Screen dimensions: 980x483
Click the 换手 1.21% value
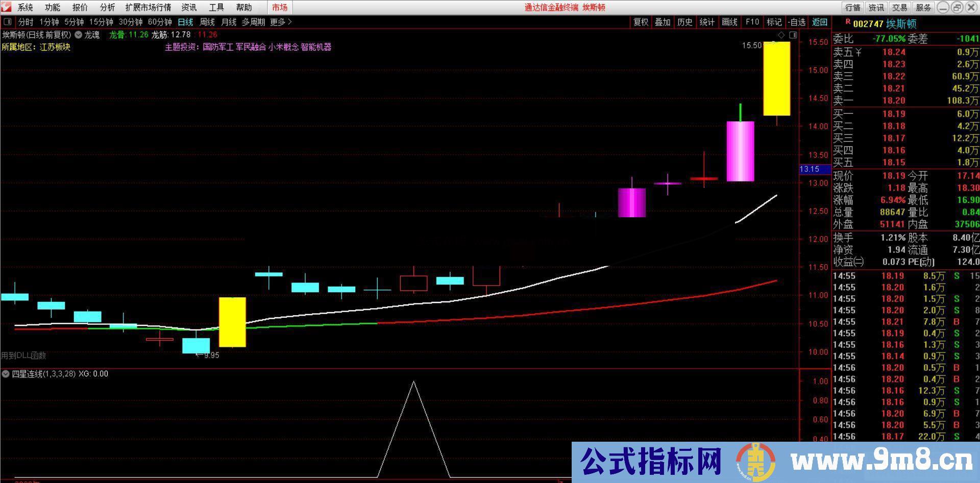coord(893,238)
